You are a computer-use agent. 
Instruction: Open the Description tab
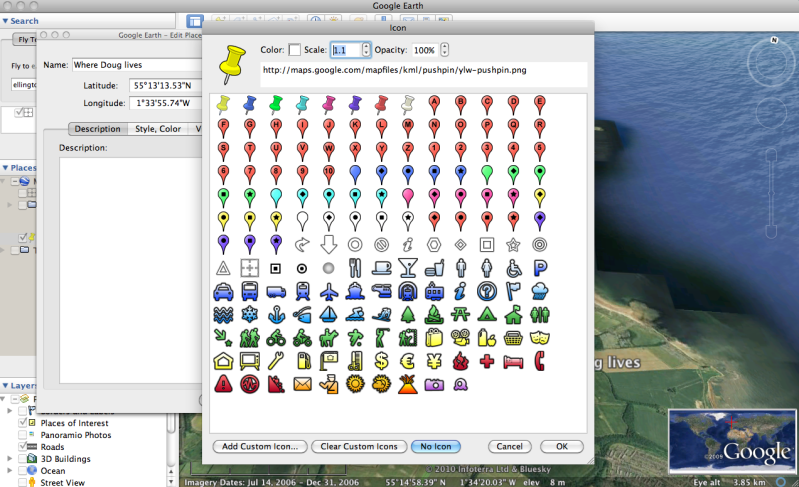[97, 129]
